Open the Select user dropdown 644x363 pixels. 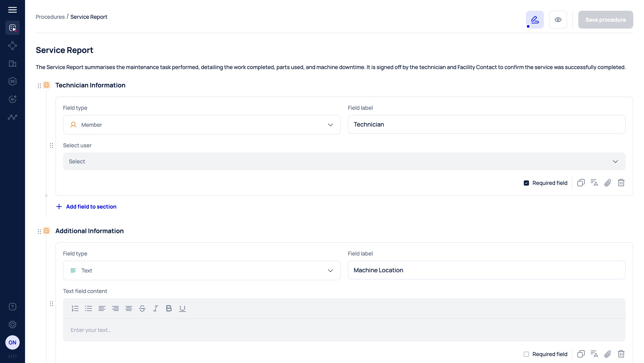(x=344, y=162)
